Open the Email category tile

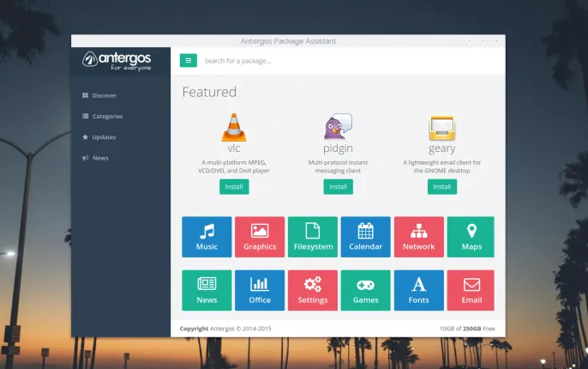point(471,290)
